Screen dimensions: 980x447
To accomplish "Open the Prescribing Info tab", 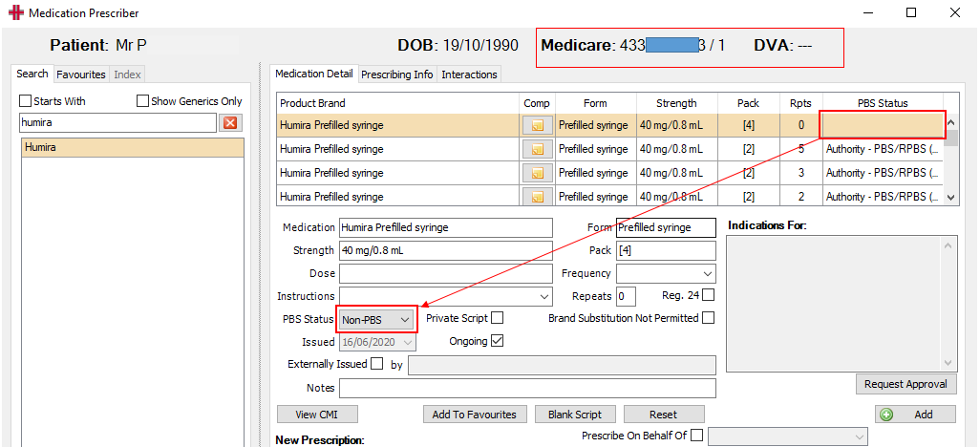I will point(397,74).
